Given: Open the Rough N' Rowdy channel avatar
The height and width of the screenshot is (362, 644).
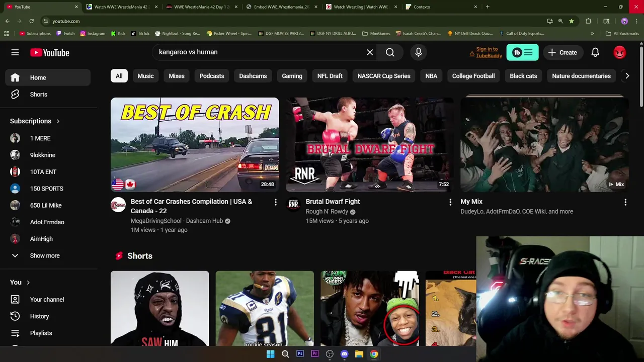Looking at the screenshot, I should pyautogui.click(x=293, y=205).
